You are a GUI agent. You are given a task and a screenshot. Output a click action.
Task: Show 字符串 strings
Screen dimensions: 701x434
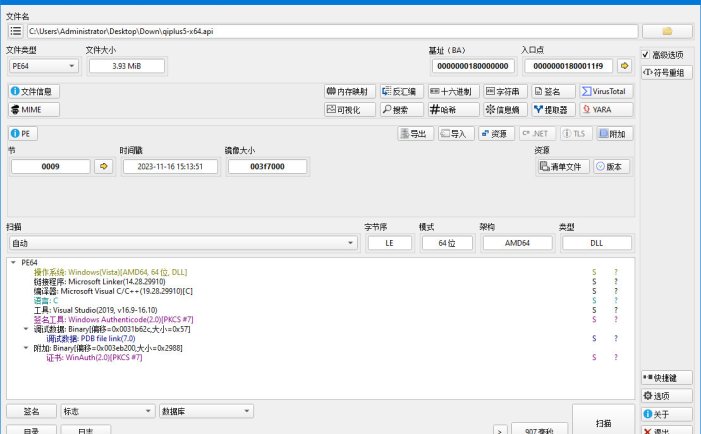click(x=505, y=91)
